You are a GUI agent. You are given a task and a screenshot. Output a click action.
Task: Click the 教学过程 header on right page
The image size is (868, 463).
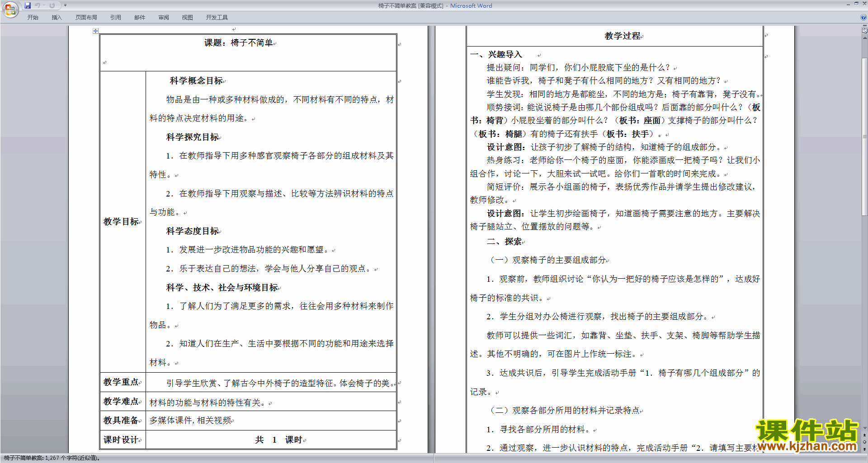tap(623, 36)
